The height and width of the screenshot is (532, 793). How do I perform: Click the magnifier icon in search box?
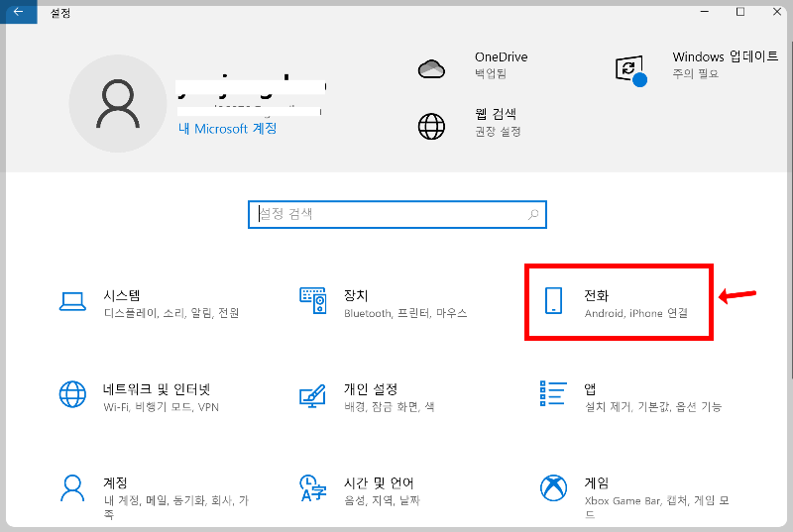[x=533, y=215]
